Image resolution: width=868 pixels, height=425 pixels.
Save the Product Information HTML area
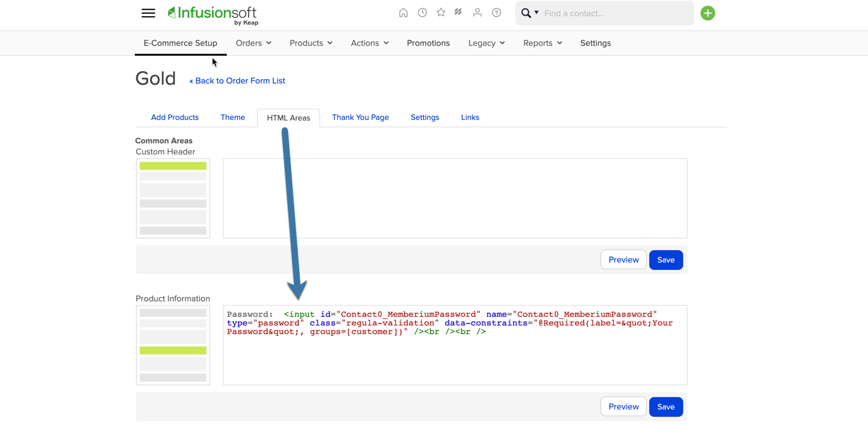coord(666,407)
